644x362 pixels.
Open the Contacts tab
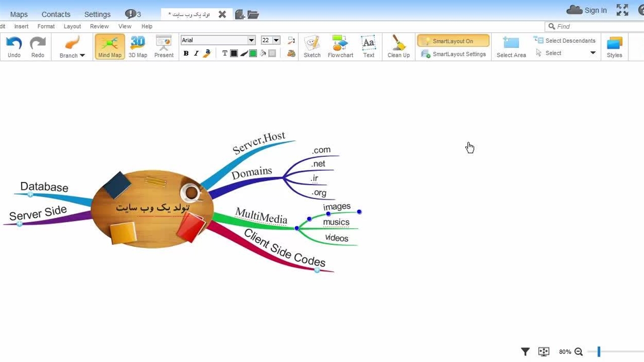56,15
